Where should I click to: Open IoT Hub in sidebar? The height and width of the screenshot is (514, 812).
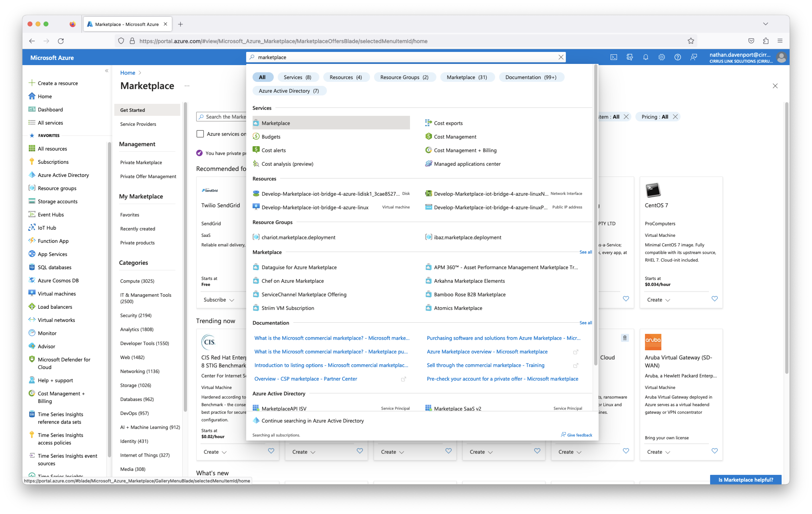tap(47, 227)
